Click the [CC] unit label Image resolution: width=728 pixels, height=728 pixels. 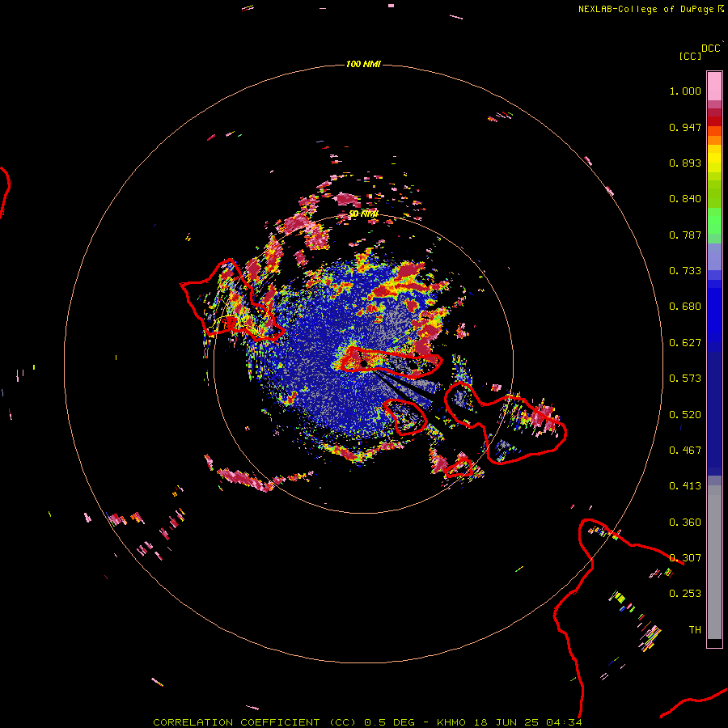tap(690, 56)
